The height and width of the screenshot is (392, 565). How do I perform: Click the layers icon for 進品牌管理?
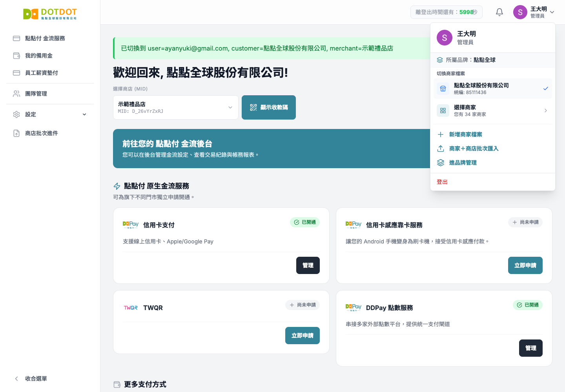tap(441, 163)
